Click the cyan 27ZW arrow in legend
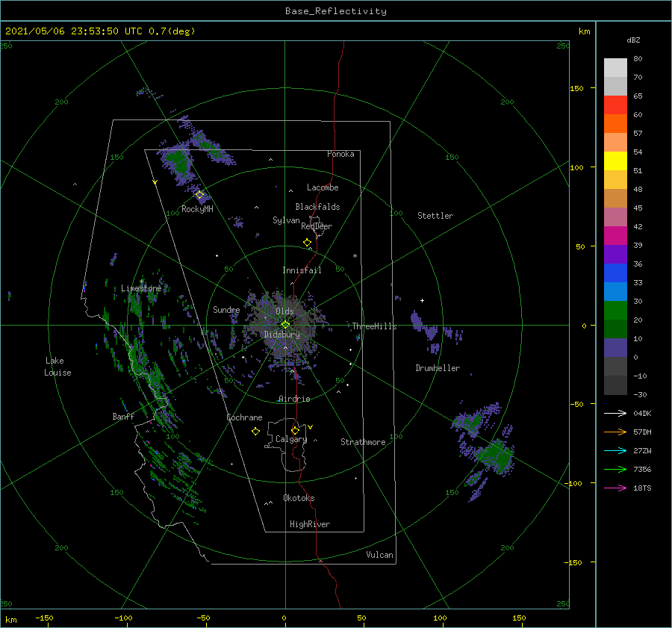The height and width of the screenshot is (628, 672). pyautogui.click(x=615, y=450)
